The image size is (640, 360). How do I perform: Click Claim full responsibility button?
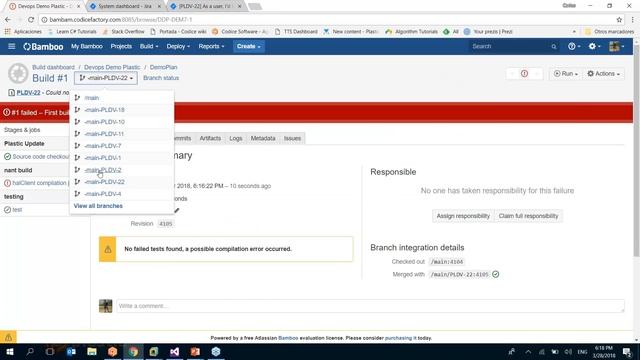(x=528, y=216)
